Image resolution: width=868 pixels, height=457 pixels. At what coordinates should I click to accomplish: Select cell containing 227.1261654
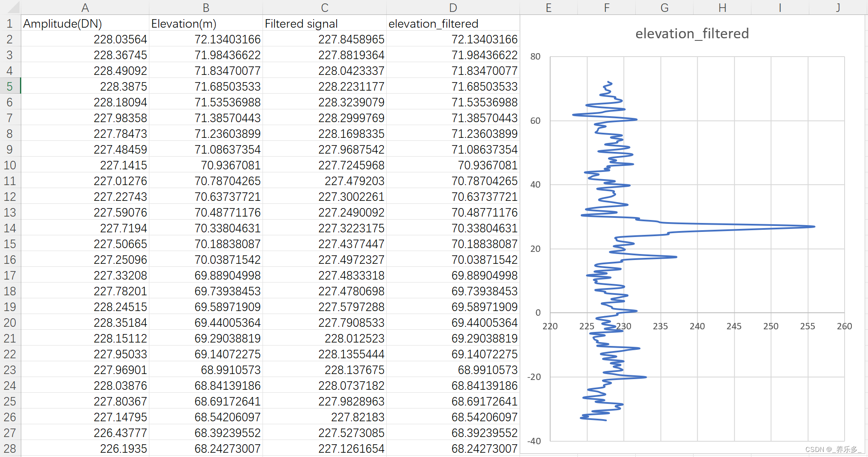(325, 448)
